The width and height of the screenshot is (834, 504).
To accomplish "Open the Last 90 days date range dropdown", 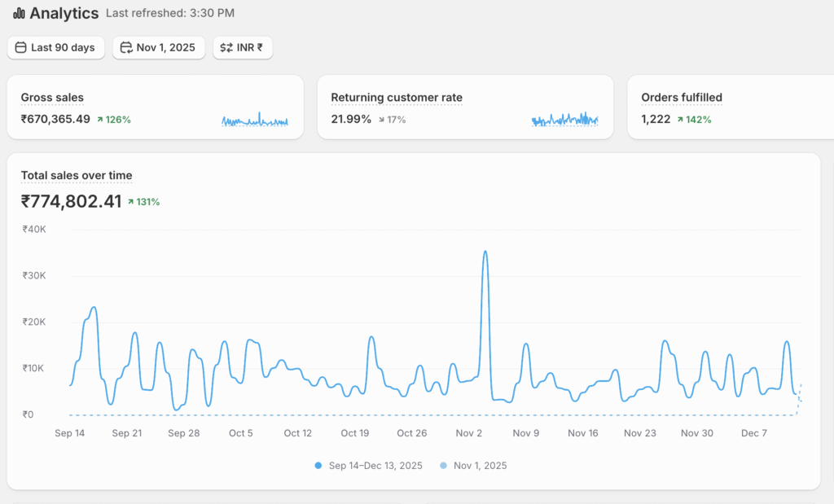I will (x=55, y=48).
